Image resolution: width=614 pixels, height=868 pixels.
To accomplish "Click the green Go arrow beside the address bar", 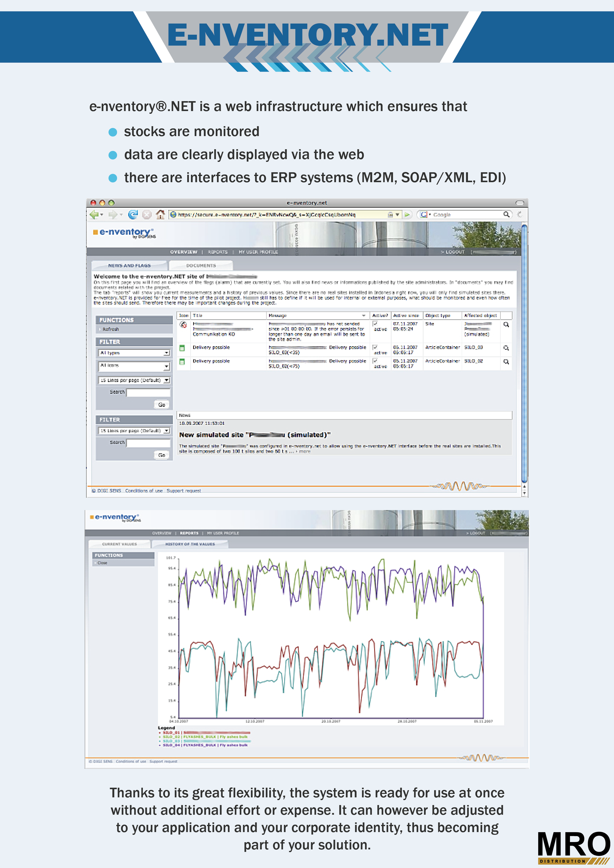I will tap(407, 214).
